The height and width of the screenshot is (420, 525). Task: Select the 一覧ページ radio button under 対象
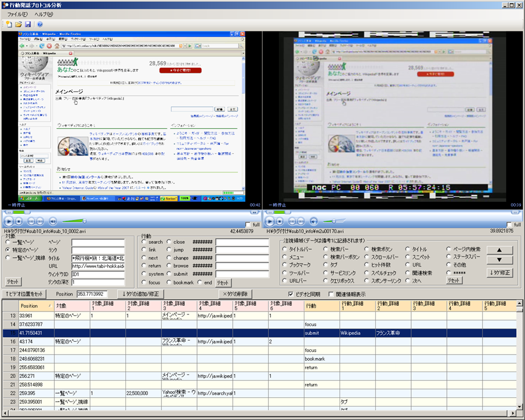8,242
